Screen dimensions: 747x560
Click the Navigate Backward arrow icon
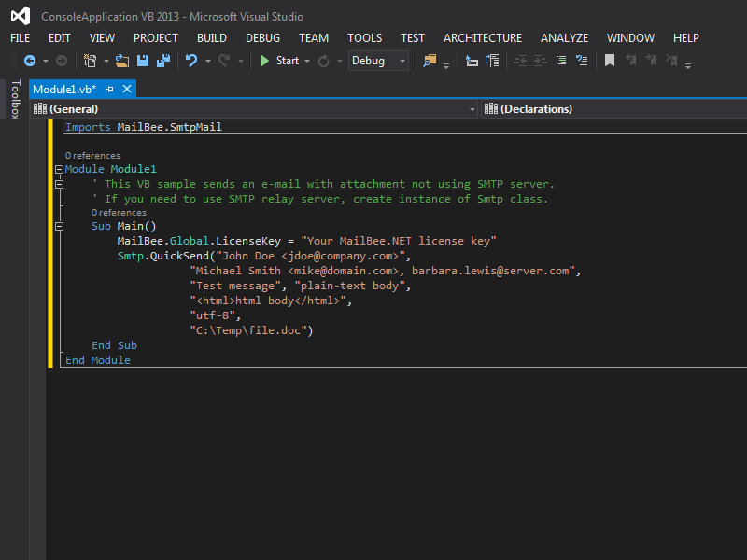click(x=30, y=61)
